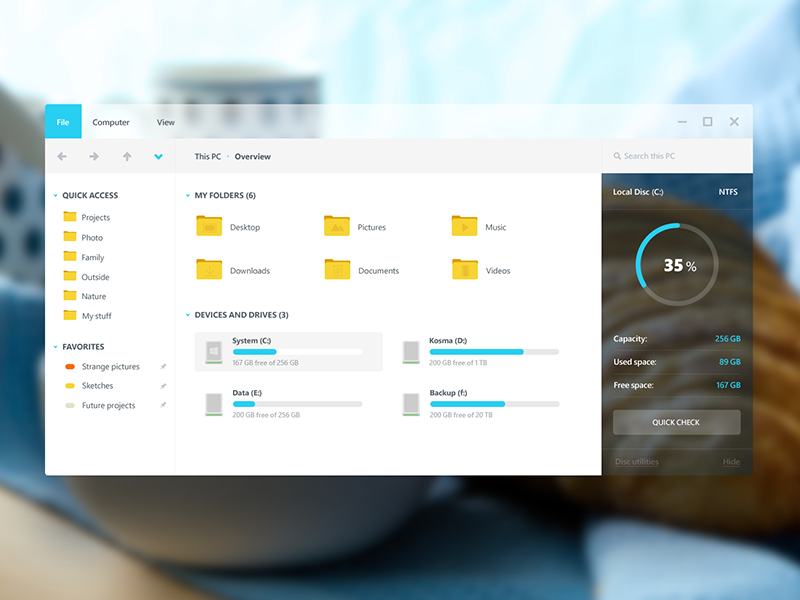Open the Desktop folder icon
800x600 pixels.
click(x=209, y=227)
